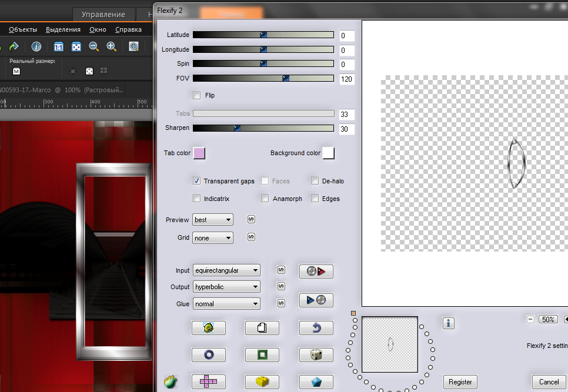This screenshot has width=568, height=392.
Task: Click the redo arrow in the toolbar
Action: (x=14, y=46)
